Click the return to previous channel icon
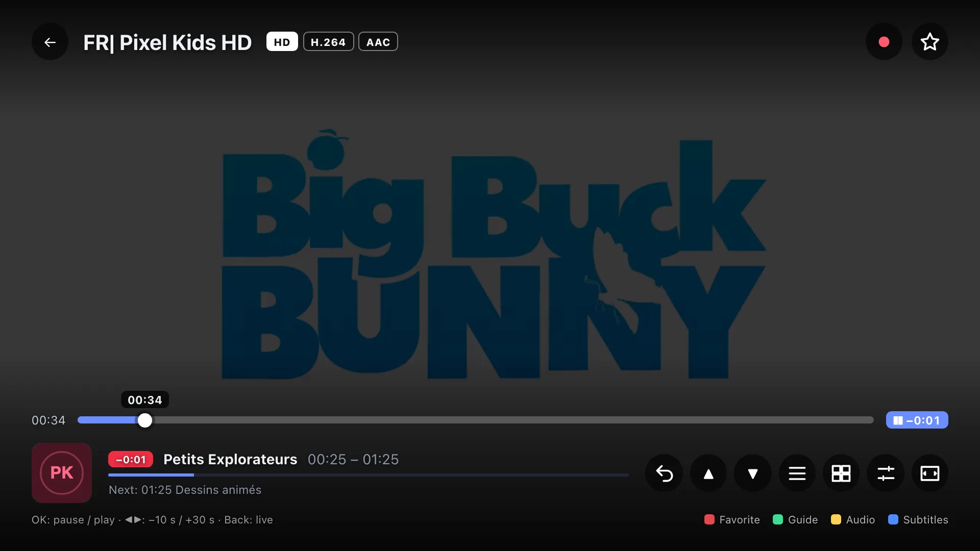The width and height of the screenshot is (980, 551). 664,473
